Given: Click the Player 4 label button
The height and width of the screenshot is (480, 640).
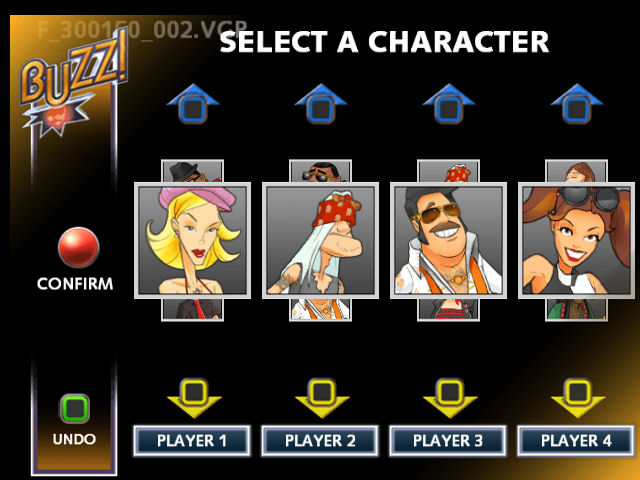Looking at the screenshot, I should pos(576,441).
